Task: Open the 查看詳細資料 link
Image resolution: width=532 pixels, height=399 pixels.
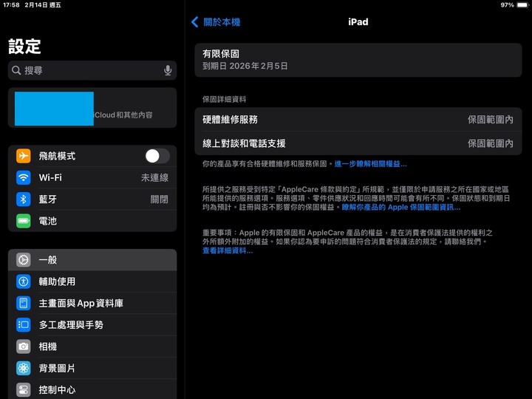Action: point(228,250)
